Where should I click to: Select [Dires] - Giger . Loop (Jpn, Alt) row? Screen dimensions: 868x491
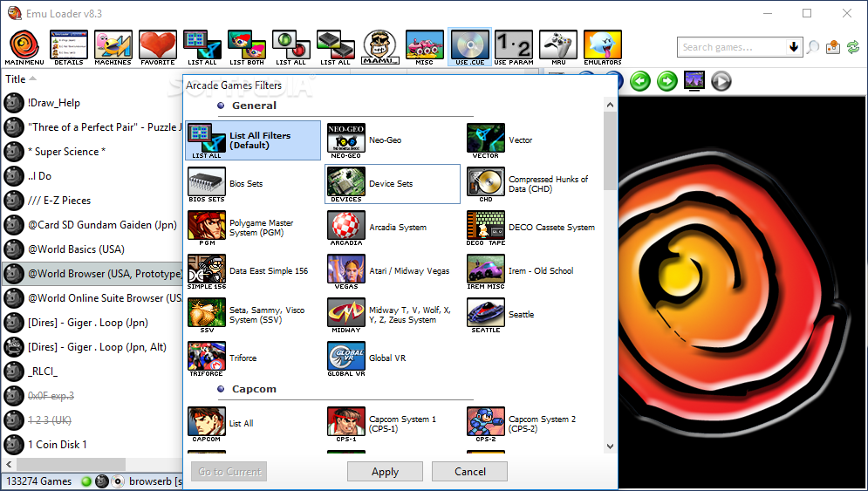[92, 347]
